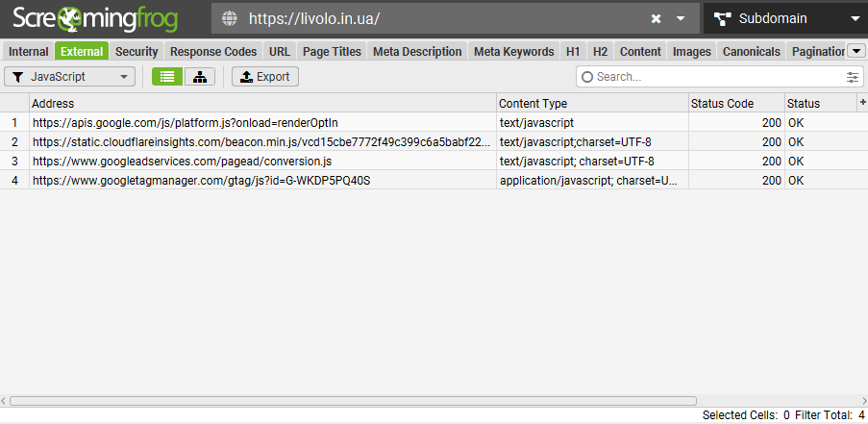
Task: Open the Response Codes tab
Action: (x=213, y=52)
